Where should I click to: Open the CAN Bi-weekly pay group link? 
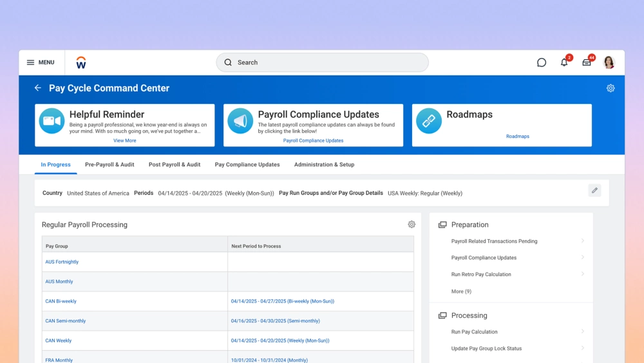coord(61,301)
